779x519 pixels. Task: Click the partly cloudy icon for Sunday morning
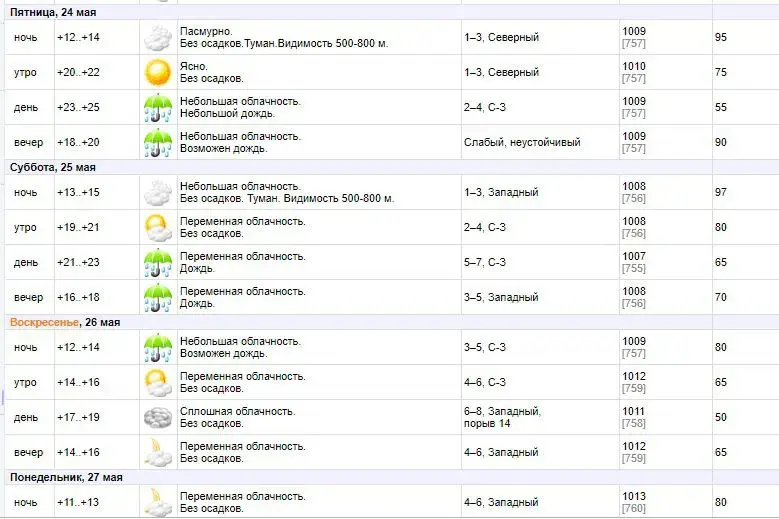[158, 382]
